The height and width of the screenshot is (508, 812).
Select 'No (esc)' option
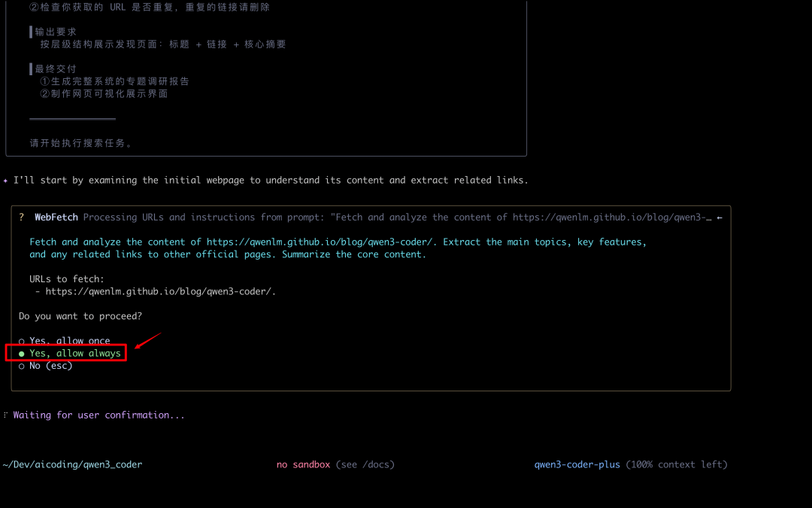coord(45,366)
